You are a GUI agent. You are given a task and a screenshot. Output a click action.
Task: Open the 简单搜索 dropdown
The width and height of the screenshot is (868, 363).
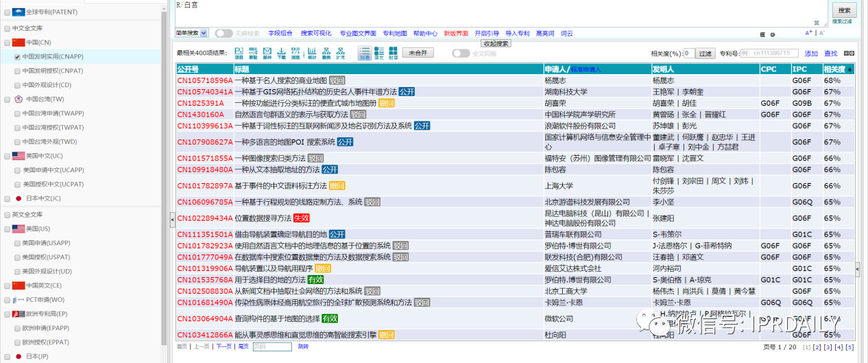point(191,33)
